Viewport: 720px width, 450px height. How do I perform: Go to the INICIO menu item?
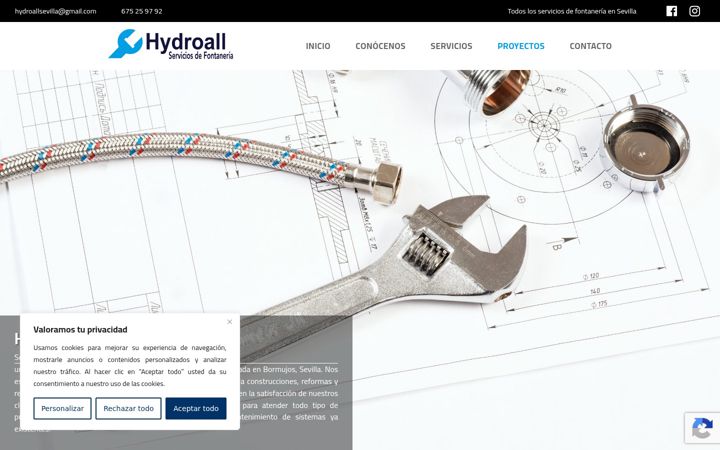tap(318, 46)
